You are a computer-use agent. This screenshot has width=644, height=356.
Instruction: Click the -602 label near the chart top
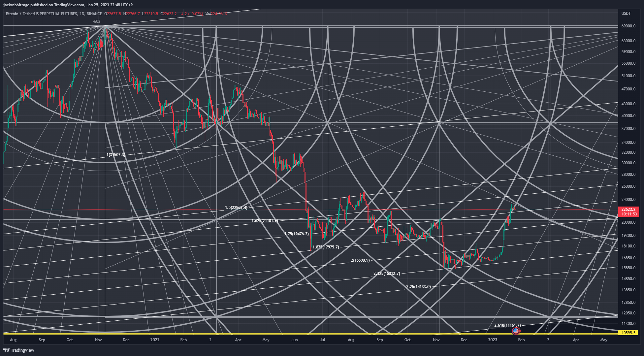point(96,21)
